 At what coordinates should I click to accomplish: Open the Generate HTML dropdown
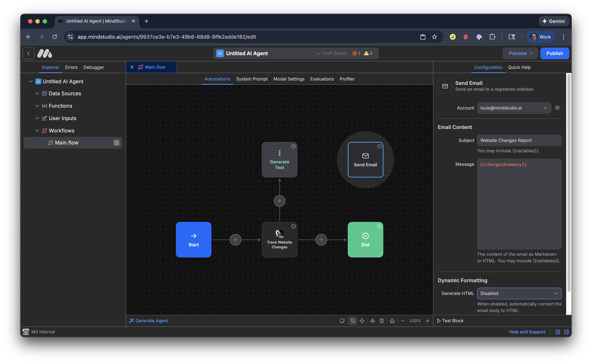519,293
